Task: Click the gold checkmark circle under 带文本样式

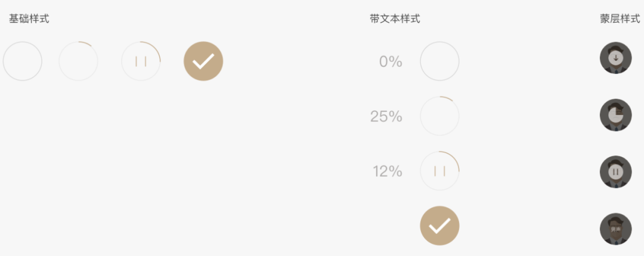Action: [439, 226]
